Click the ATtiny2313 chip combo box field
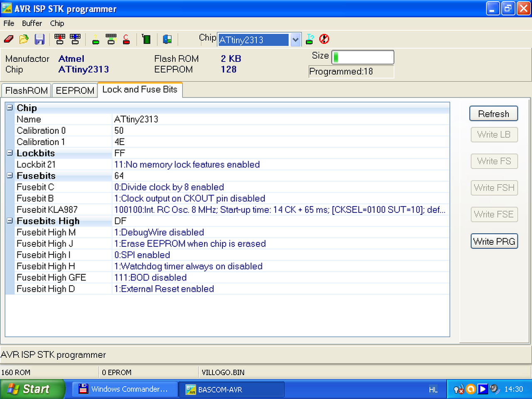This screenshot has width=532, height=399. (254, 40)
